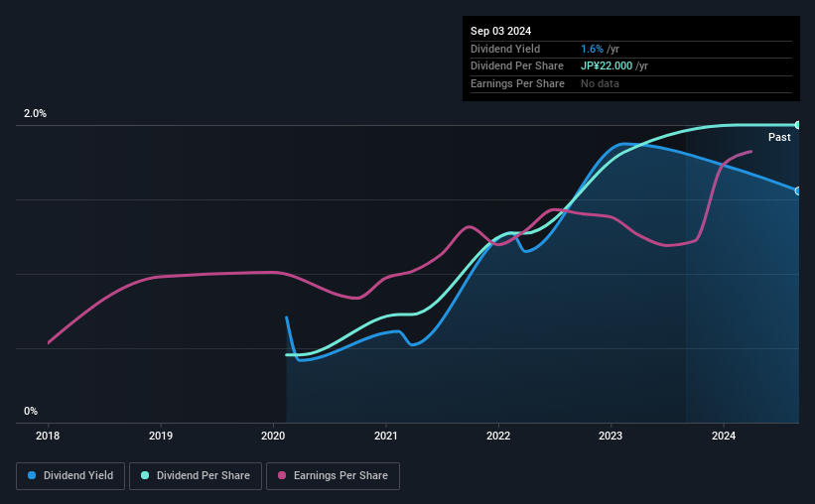Toggle the Dividend Per Share legend button

196,476
